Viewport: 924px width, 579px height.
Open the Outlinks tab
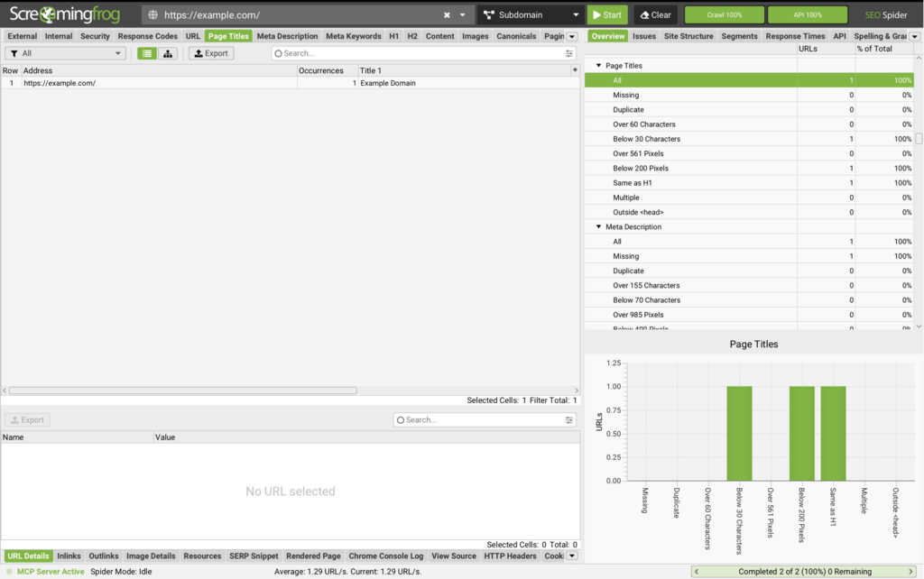click(104, 556)
